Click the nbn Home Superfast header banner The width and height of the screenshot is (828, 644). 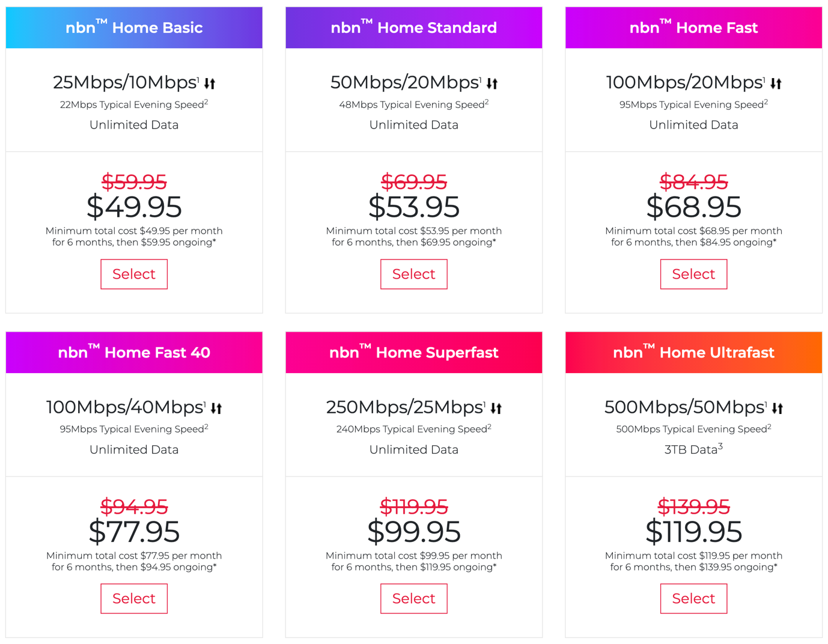click(x=414, y=352)
